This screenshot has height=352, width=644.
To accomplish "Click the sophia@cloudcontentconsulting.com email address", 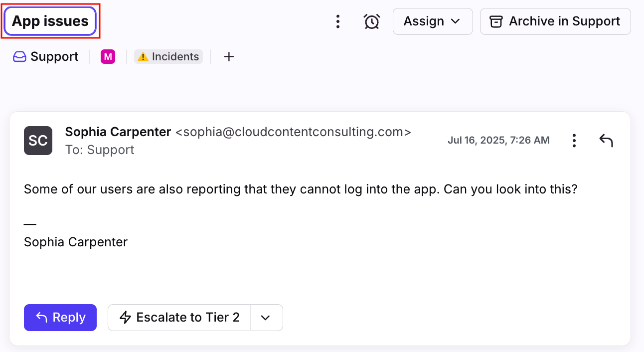I will [x=294, y=132].
